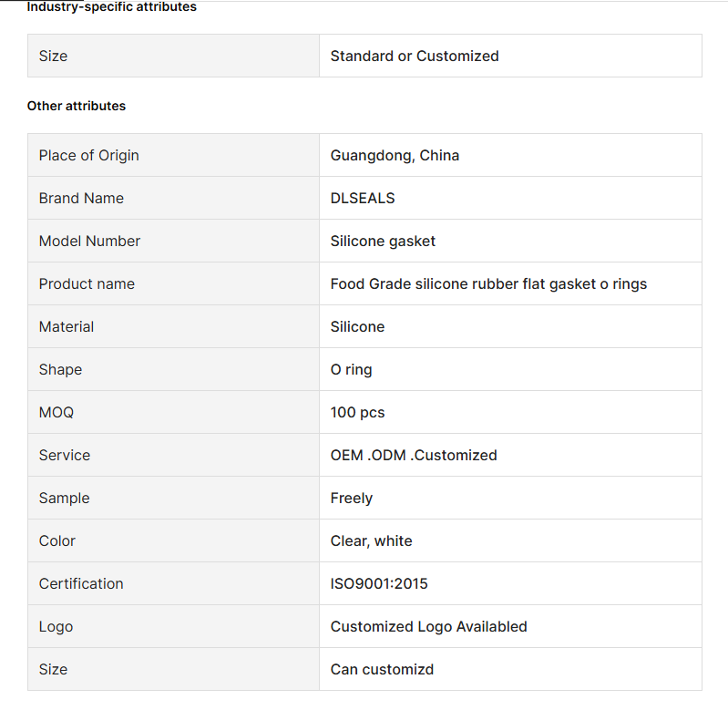Viewport: 728px width, 710px height.
Task: Select the Model Number label cell
Action: tap(173, 241)
